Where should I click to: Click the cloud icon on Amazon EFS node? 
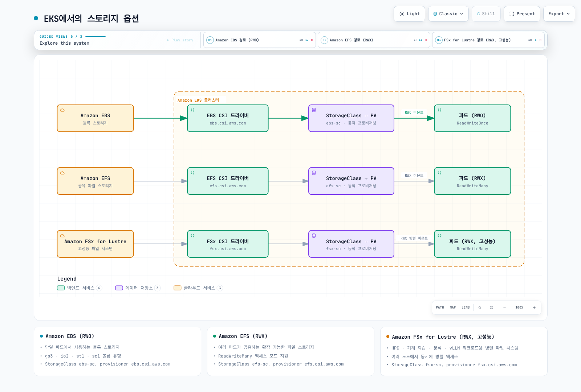tap(62, 173)
